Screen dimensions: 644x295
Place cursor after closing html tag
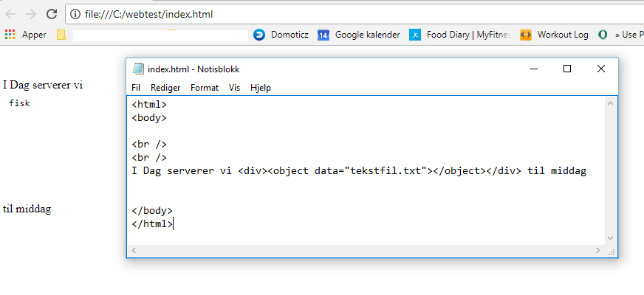(x=174, y=224)
